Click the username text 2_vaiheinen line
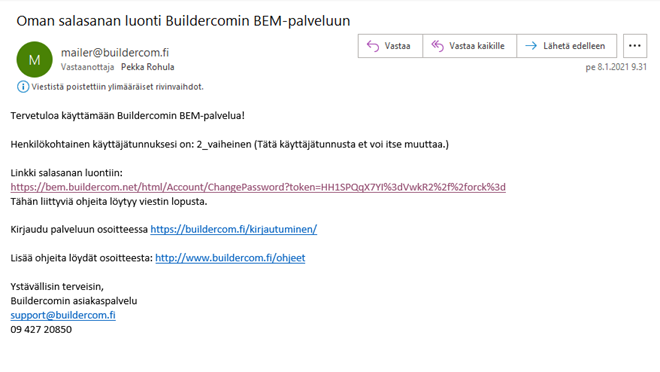 pos(230,144)
